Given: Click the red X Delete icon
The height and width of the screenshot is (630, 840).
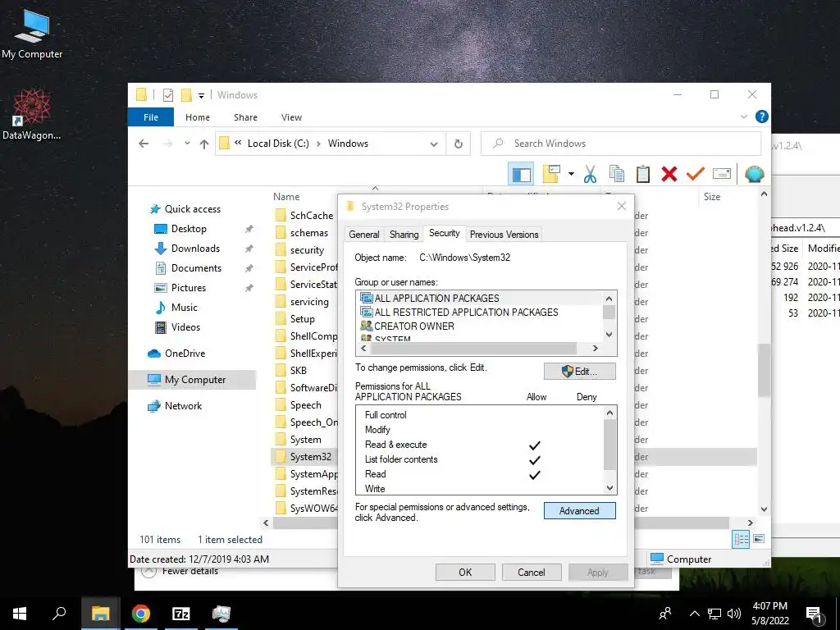Looking at the screenshot, I should pos(669,174).
